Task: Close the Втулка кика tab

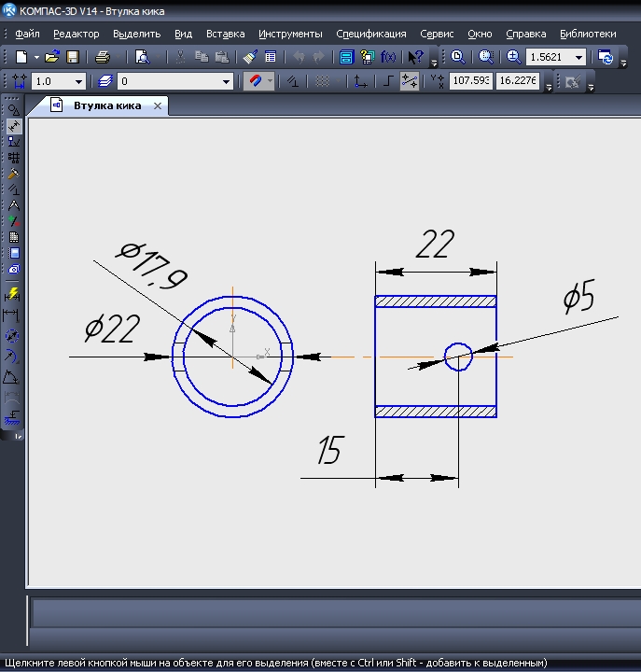Action: [x=158, y=105]
